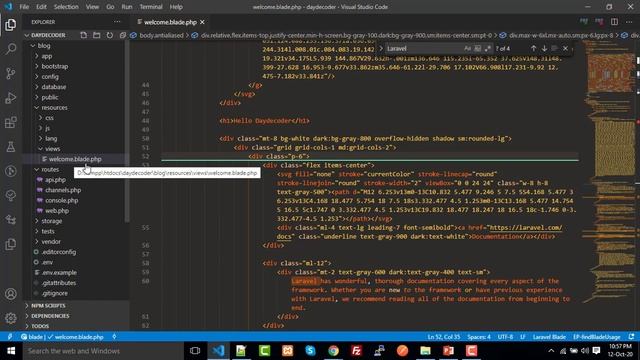This screenshot has height=360, width=640.
Task: Open the Help menu
Action: (176, 7)
